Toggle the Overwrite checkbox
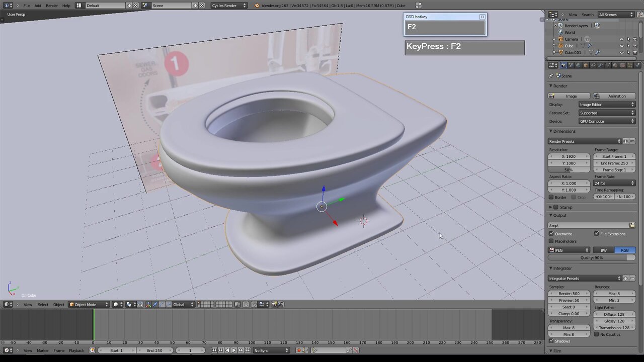This screenshot has width=644, height=362. pyautogui.click(x=551, y=234)
